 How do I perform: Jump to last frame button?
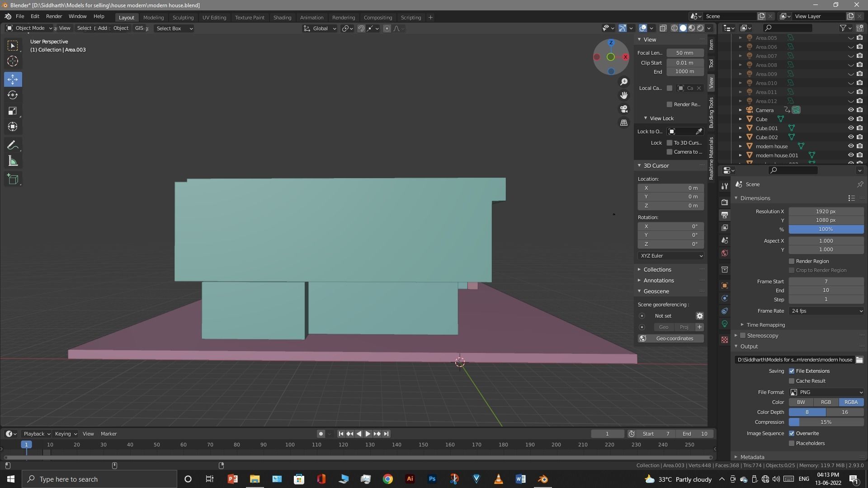click(386, 434)
